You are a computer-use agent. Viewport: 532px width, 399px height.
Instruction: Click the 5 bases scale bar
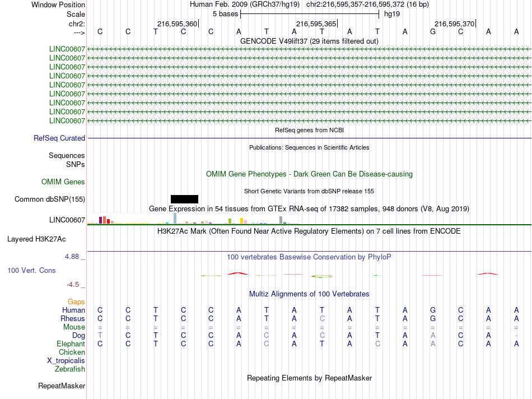click(310, 14)
